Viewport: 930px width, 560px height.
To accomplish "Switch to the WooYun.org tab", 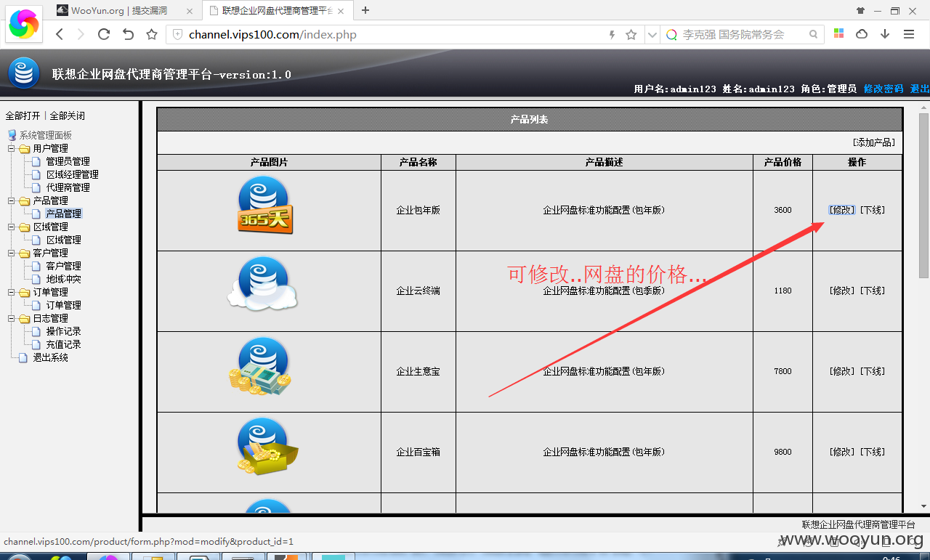I will coord(124,10).
